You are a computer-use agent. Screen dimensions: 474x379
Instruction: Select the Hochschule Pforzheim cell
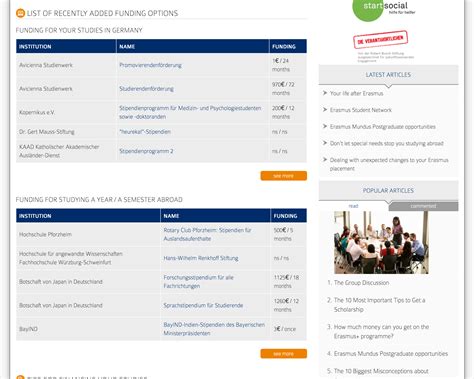[88, 234]
